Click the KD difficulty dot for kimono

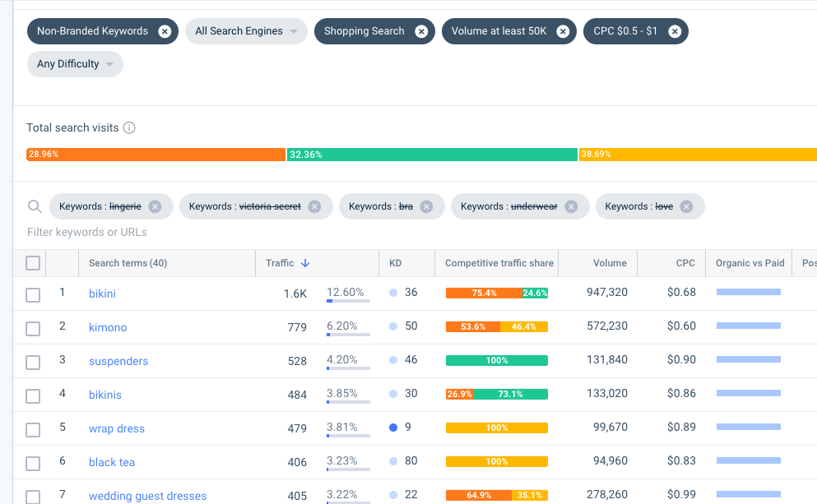[x=393, y=326]
